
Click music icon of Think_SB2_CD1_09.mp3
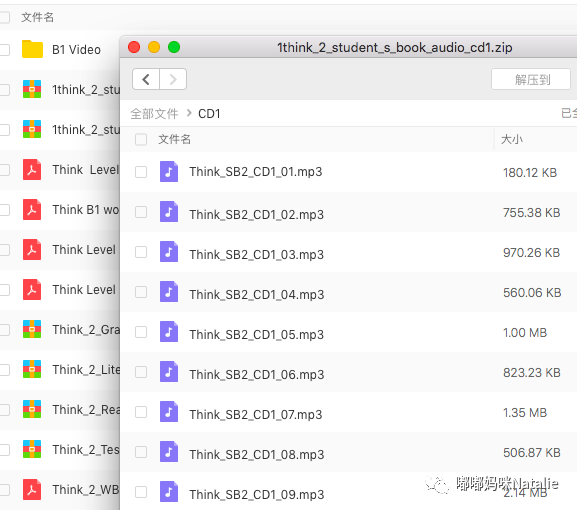point(169,492)
